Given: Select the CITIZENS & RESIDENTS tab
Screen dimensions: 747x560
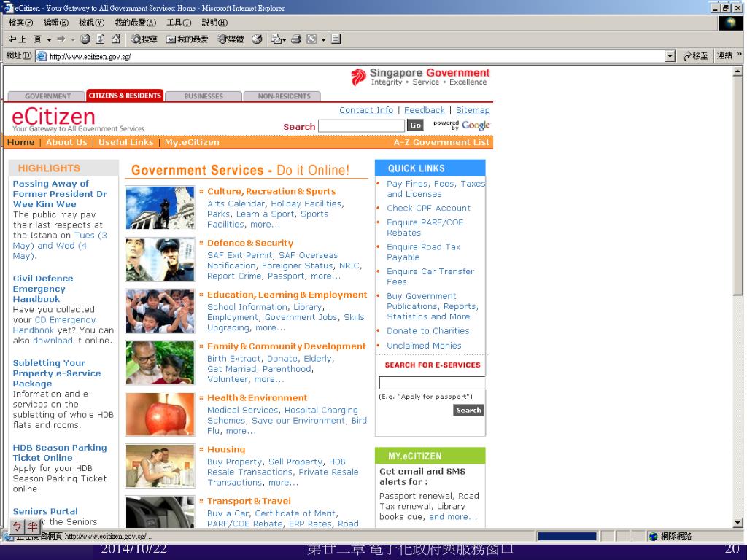Looking at the screenshot, I should 125,96.
